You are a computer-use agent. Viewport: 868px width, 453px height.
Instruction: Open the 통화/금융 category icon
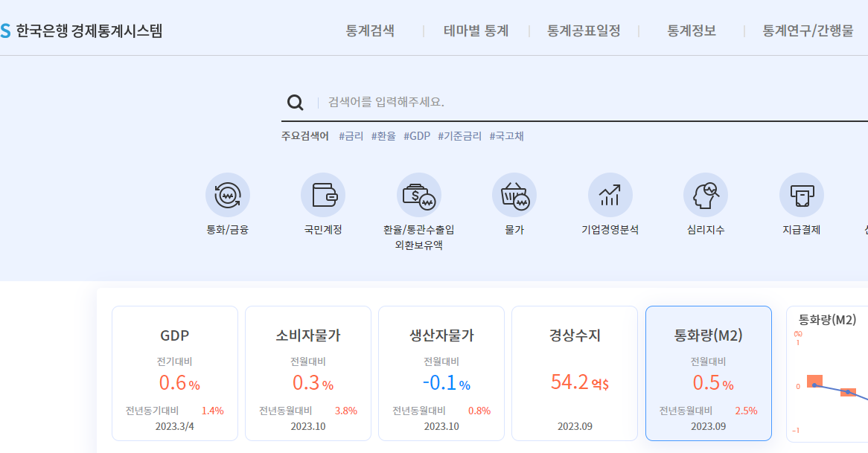[227, 194]
